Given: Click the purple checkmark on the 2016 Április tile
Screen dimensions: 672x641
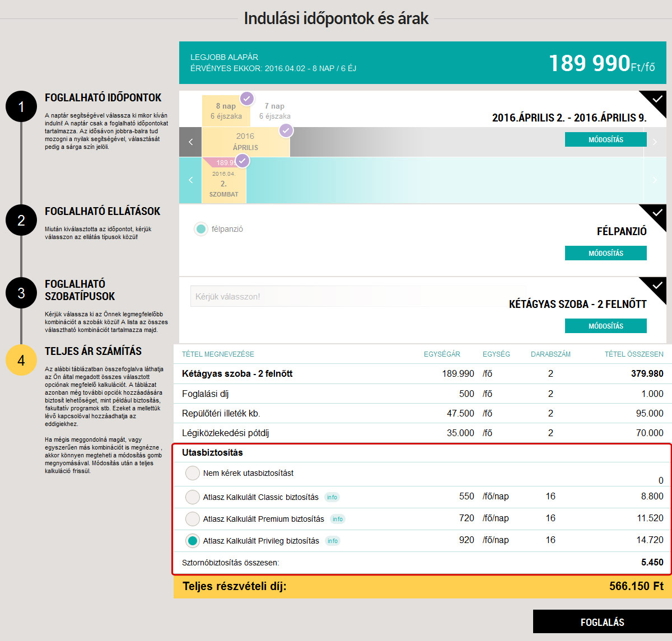Looking at the screenshot, I should coord(286,131).
